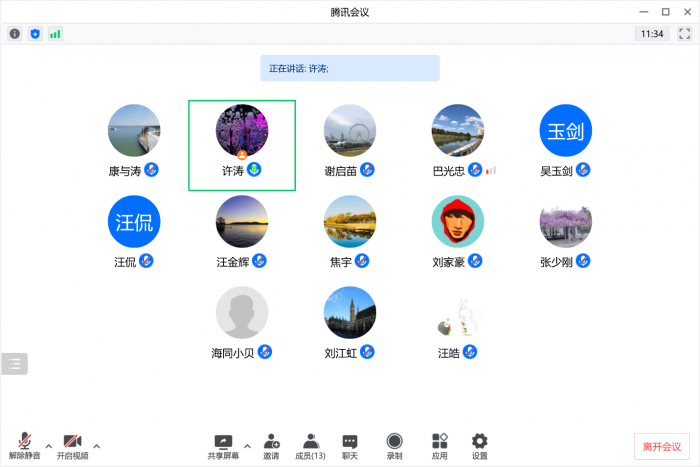Screen dimensions: 700x467
Task: Open the 邀请 invite button
Action: 271,446
